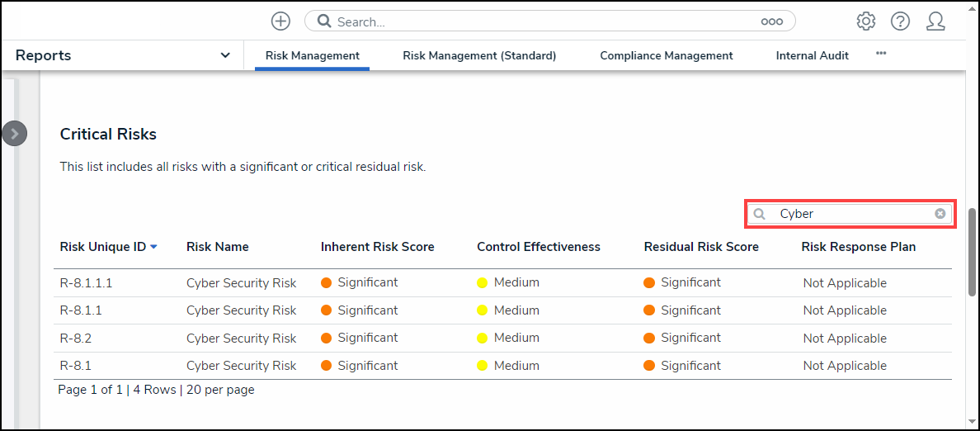Open risk R-8.1.1.1 row
The image size is (980, 431).
86,283
